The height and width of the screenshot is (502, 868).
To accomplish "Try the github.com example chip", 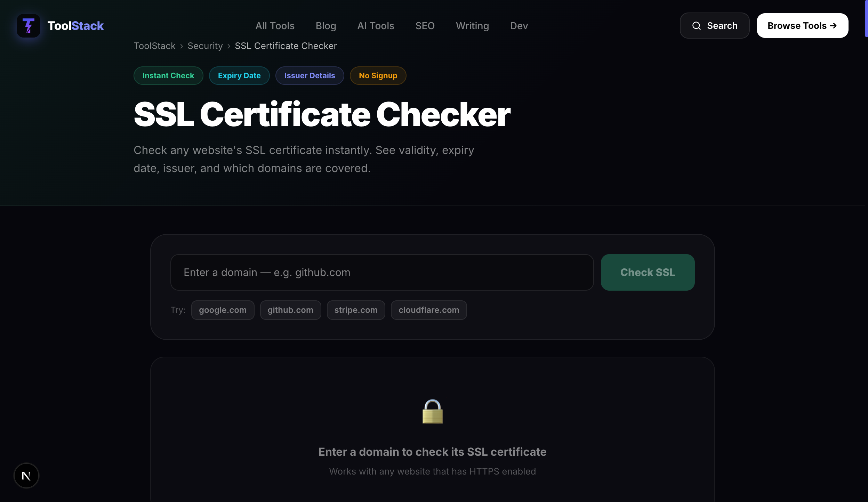I will (290, 310).
